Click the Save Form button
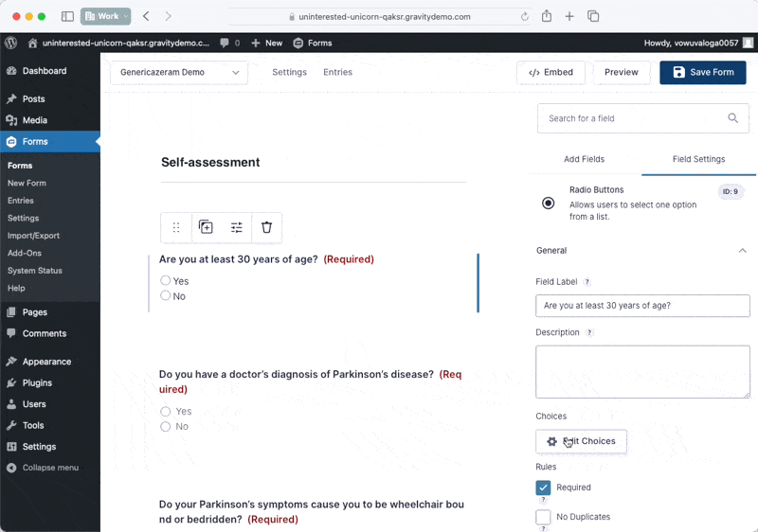The height and width of the screenshot is (532, 758). 702,73
